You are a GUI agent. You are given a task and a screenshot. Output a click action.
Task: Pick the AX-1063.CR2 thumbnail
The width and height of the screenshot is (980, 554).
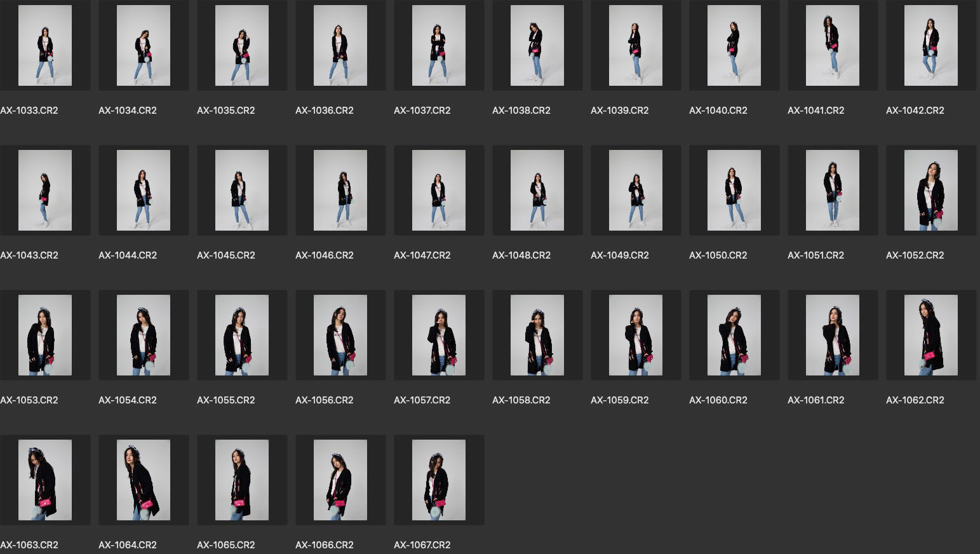coord(45,480)
